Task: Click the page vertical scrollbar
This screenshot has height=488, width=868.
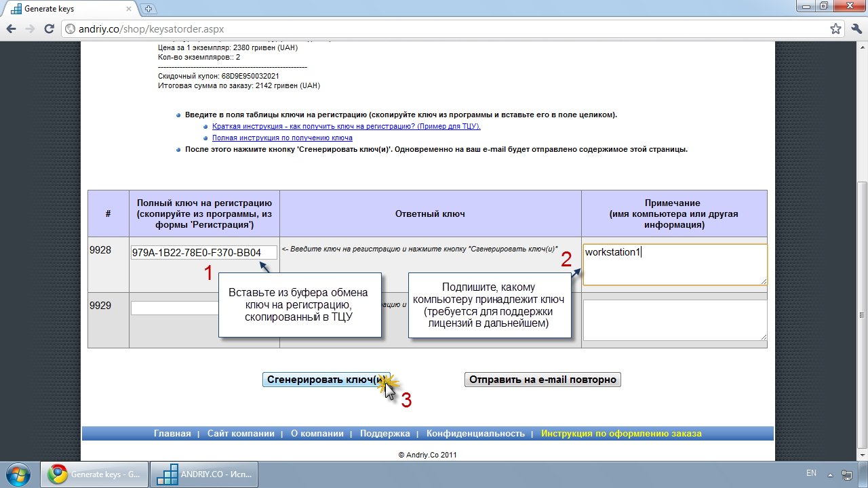Action: pos(862,251)
